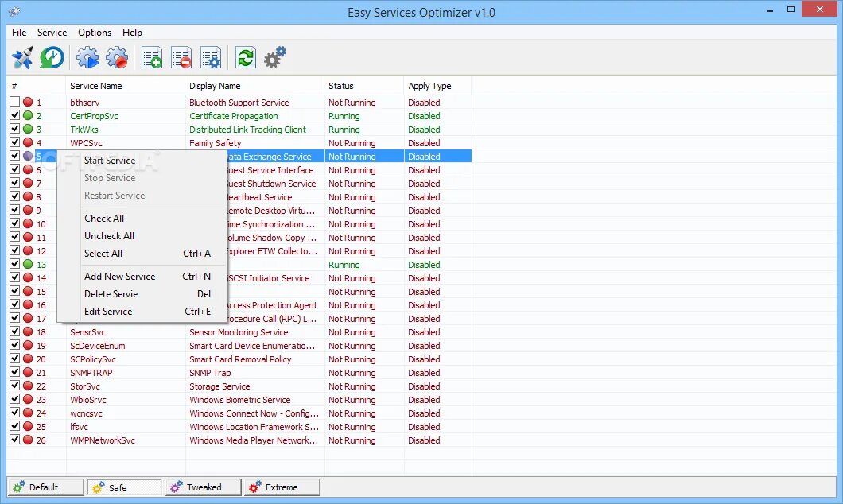This screenshot has height=504, width=843.
Task: Choose Check All in context menu
Action: click(142, 218)
